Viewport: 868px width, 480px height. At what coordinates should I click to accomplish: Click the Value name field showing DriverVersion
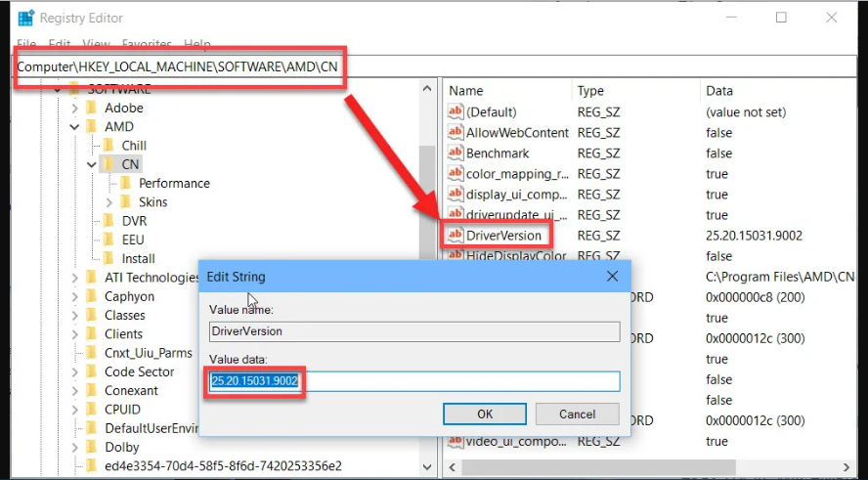coord(414,331)
